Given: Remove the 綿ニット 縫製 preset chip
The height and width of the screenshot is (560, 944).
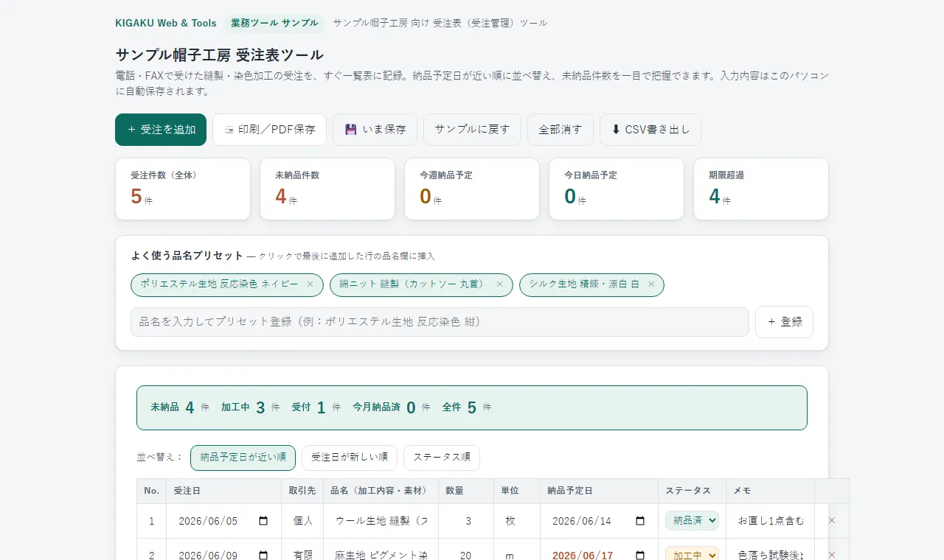Looking at the screenshot, I should click(x=499, y=284).
